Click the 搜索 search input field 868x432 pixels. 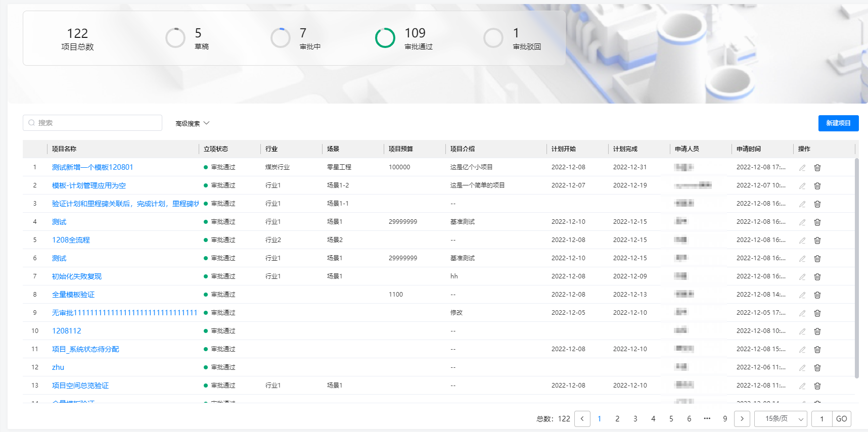pos(93,123)
